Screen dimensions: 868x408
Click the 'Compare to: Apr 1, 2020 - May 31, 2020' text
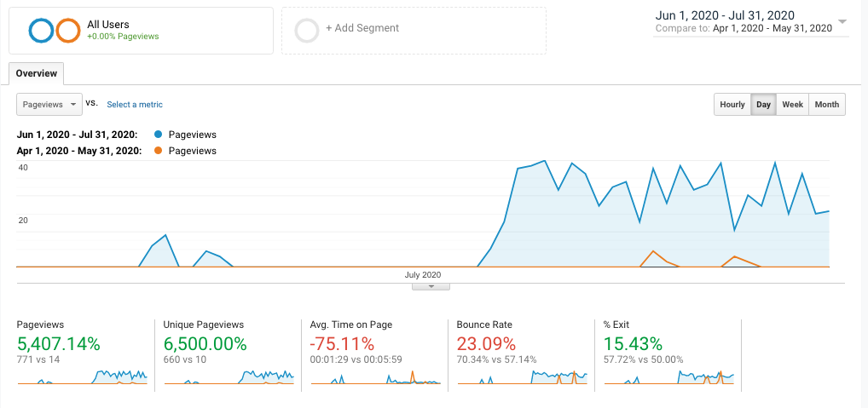coord(744,28)
